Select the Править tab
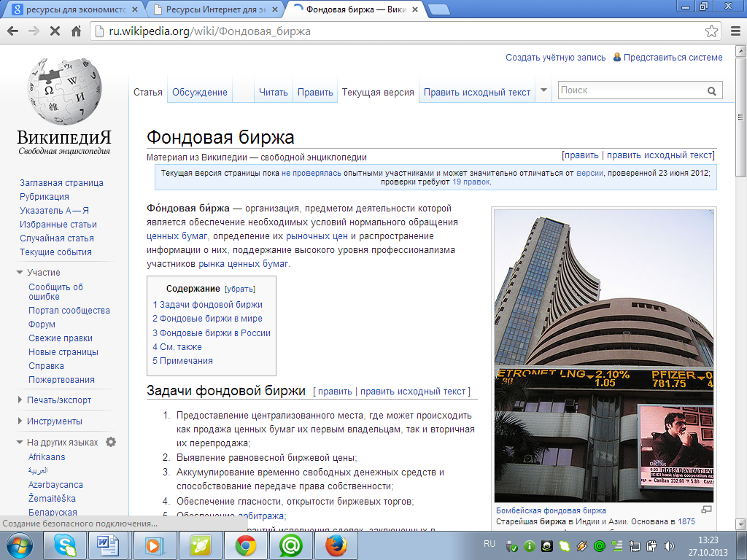 click(315, 93)
